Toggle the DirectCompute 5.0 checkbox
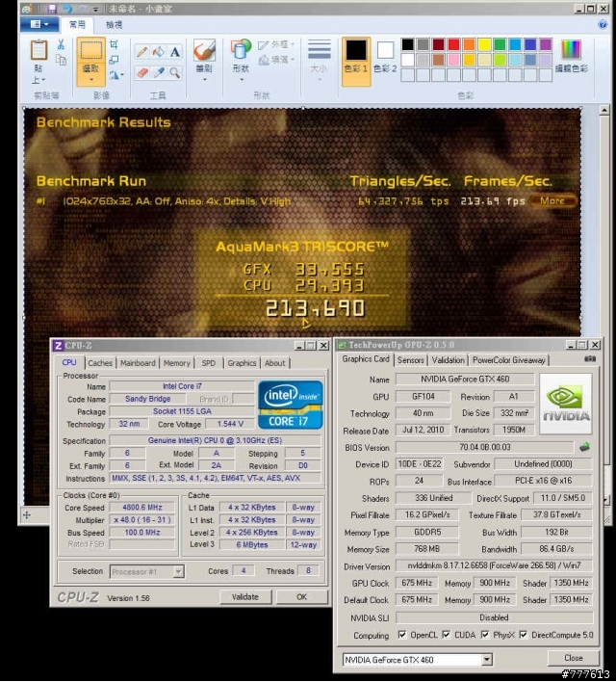The image size is (616, 682). pos(523,635)
